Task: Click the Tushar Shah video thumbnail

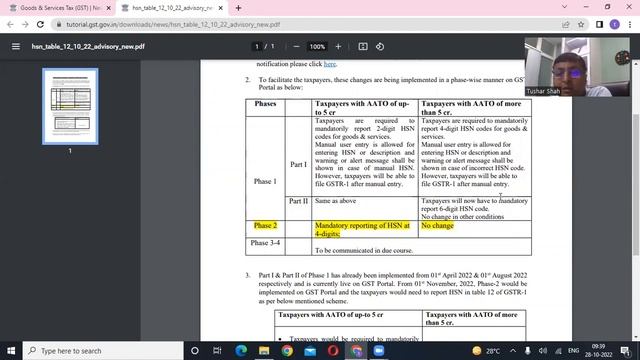Action: tap(577, 67)
